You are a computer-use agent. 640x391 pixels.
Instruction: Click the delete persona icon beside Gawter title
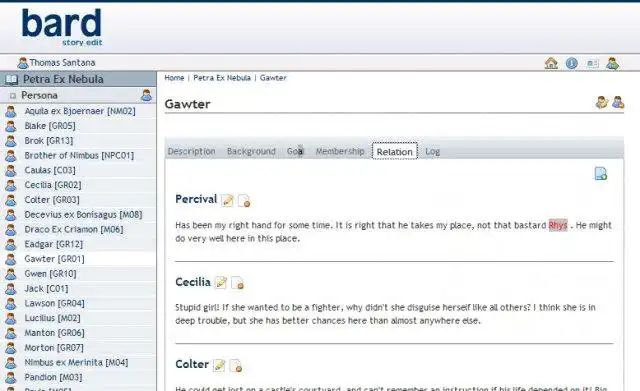[x=618, y=102]
